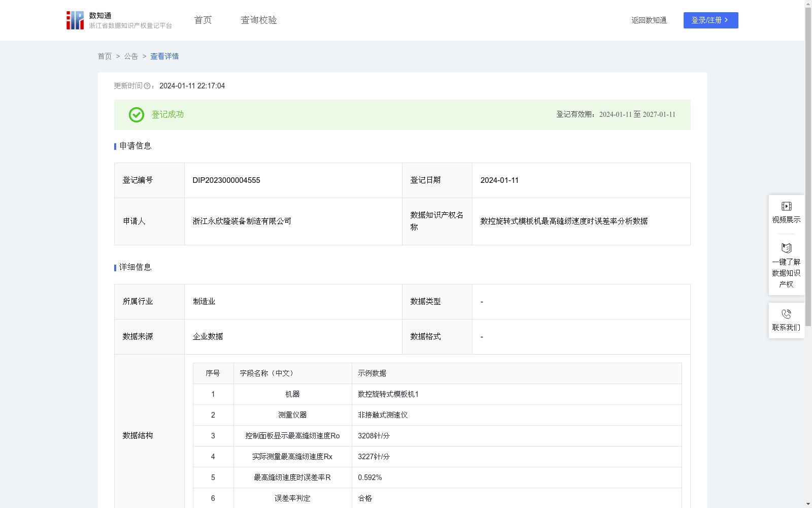Screen dimensions: 812x508
Task: Click field 实际测量最高缝纫速度Rx
Action: (x=292, y=457)
